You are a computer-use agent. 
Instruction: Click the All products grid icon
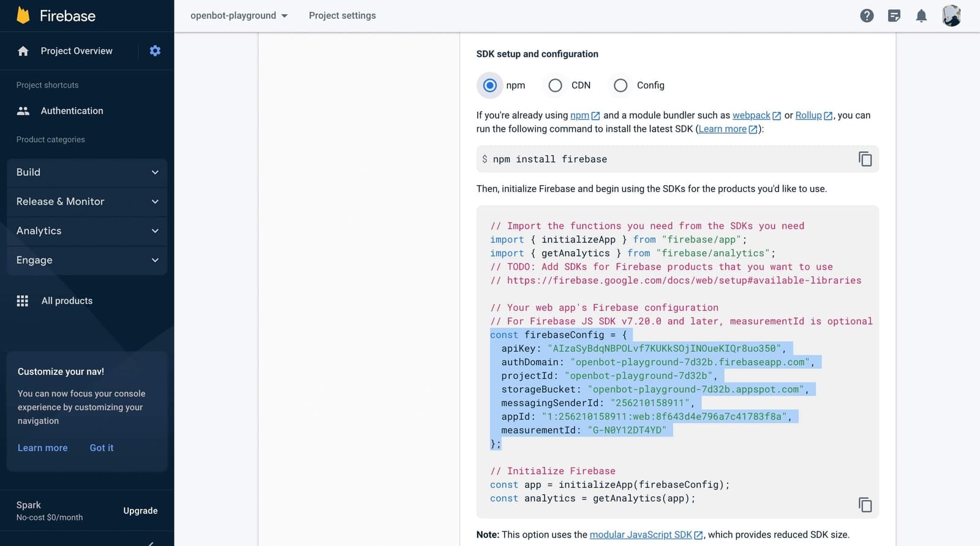pos(23,301)
